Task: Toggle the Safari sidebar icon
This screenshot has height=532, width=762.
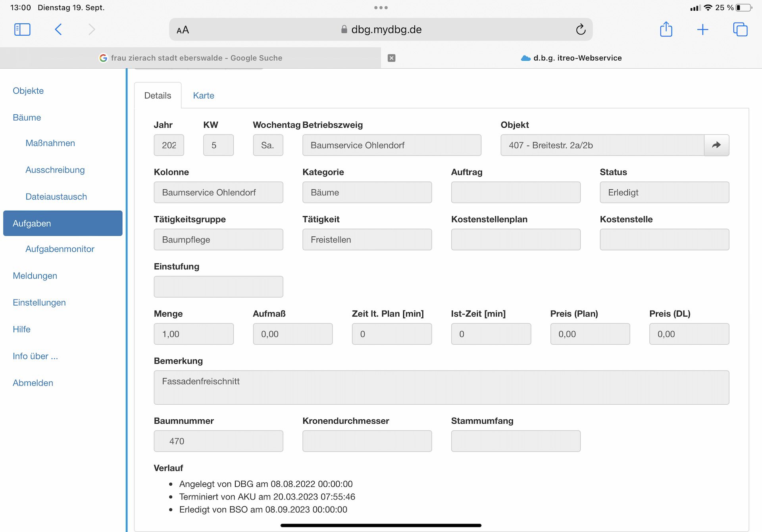Action: click(22, 29)
